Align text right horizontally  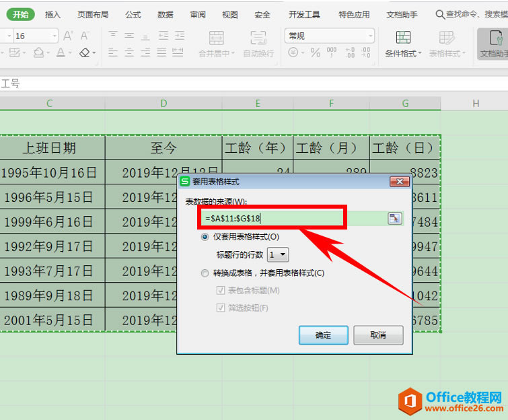click(145, 53)
